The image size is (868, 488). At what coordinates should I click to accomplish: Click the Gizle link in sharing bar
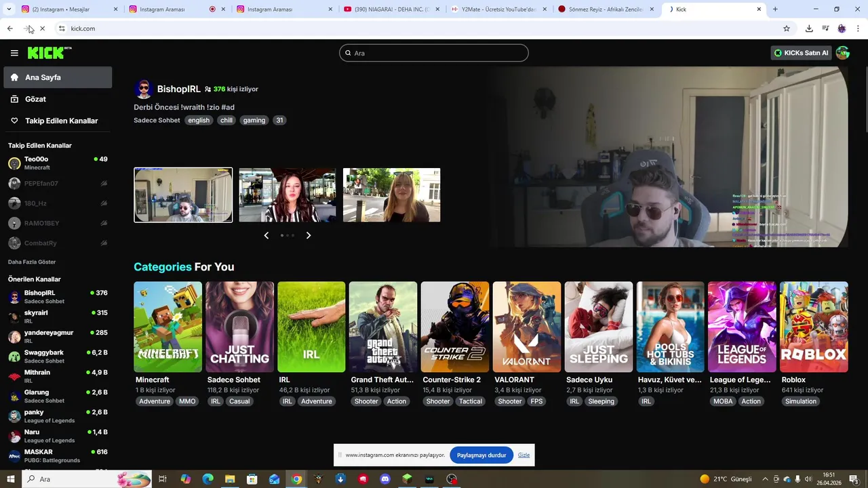[524, 455]
